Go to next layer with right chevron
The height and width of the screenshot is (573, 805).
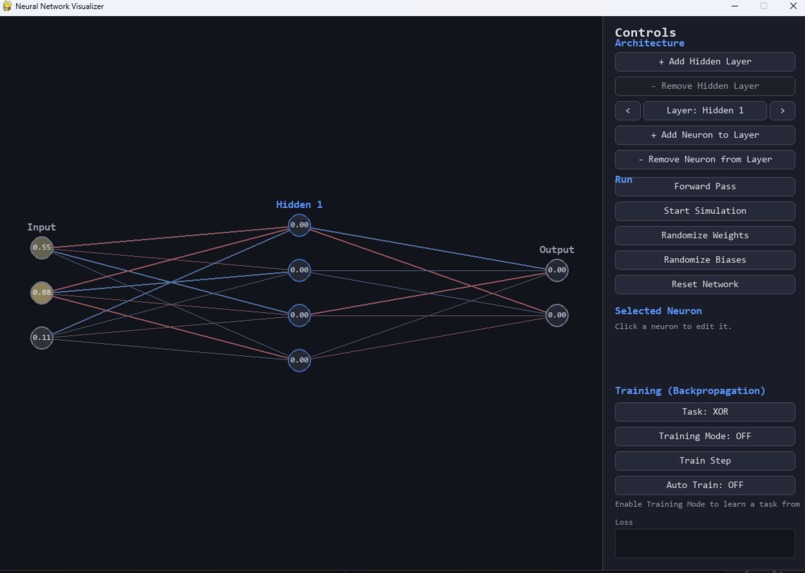[782, 111]
